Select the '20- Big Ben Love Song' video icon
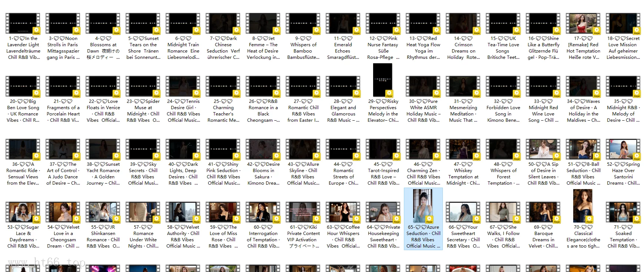 pos(23,87)
